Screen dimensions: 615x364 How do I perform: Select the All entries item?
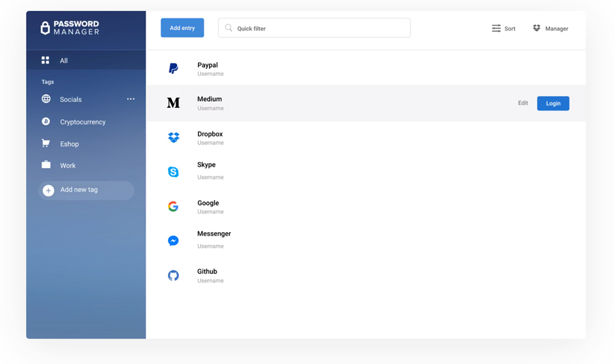pos(86,60)
